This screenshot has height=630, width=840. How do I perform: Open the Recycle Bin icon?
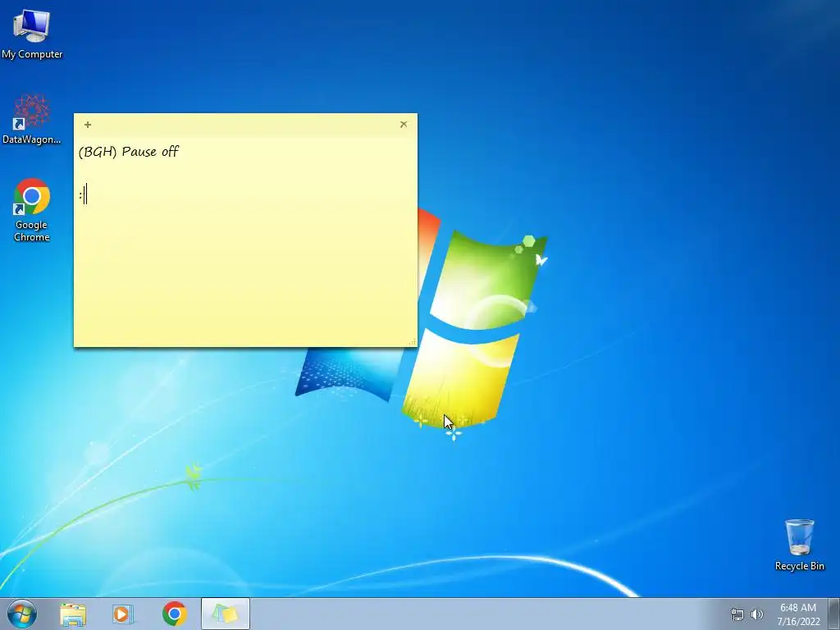click(x=799, y=545)
